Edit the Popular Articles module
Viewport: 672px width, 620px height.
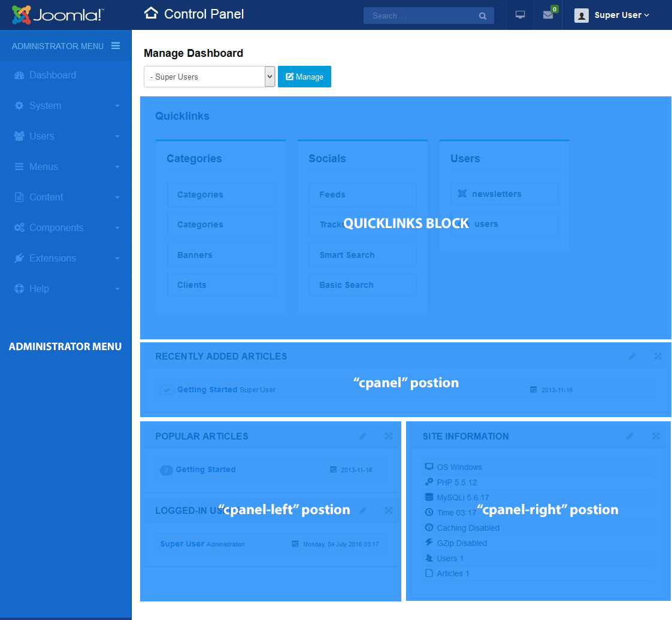[362, 436]
